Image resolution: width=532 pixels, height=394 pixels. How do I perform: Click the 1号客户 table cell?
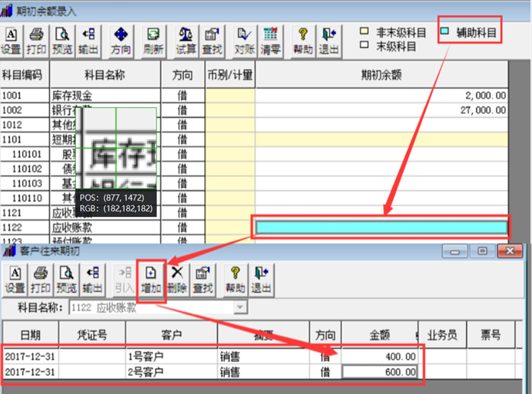(x=171, y=356)
